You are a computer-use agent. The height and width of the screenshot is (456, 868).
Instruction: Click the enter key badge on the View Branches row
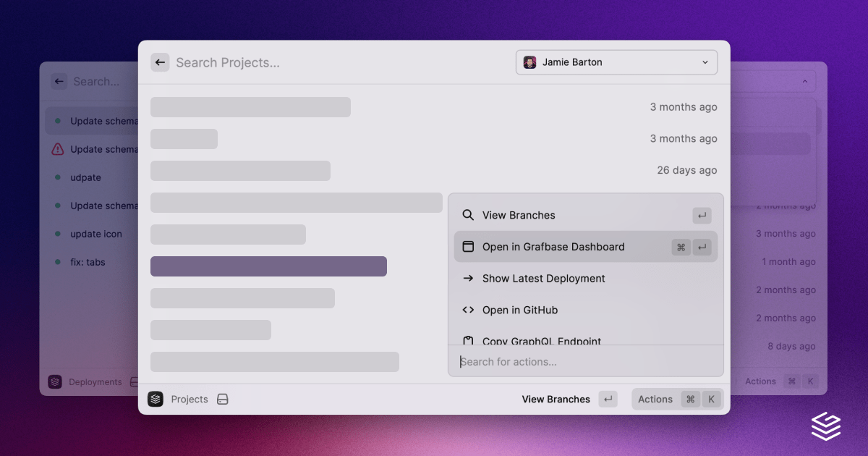pos(702,215)
